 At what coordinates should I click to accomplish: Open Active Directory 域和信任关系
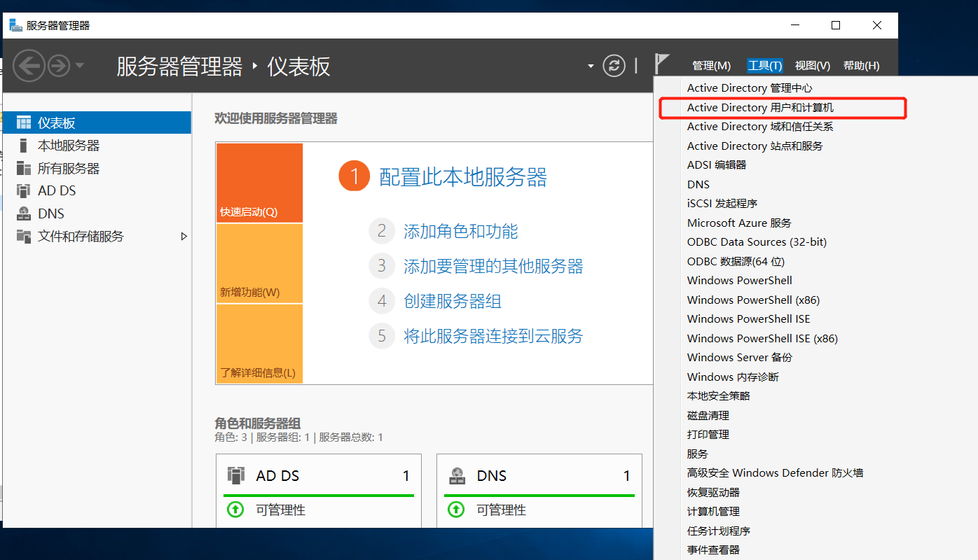(x=760, y=127)
